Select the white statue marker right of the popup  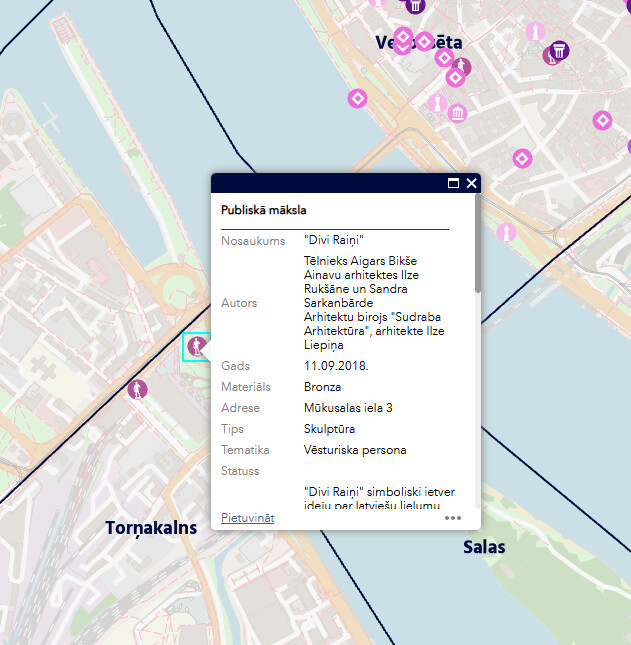tap(509, 233)
